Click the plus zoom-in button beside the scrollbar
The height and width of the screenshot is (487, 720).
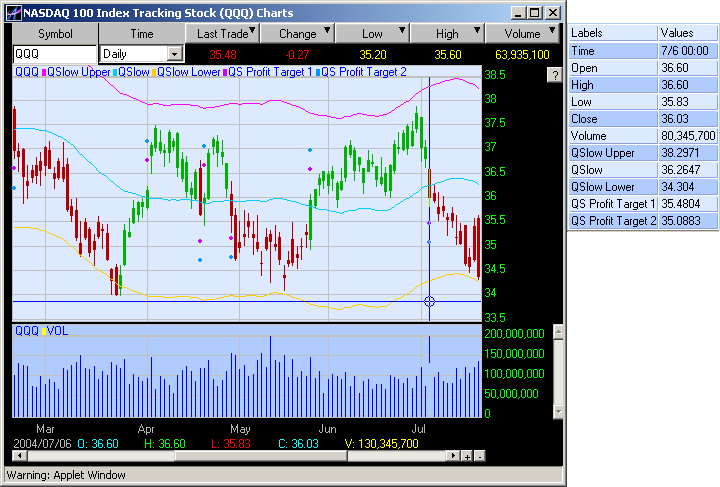pyautogui.click(x=467, y=456)
